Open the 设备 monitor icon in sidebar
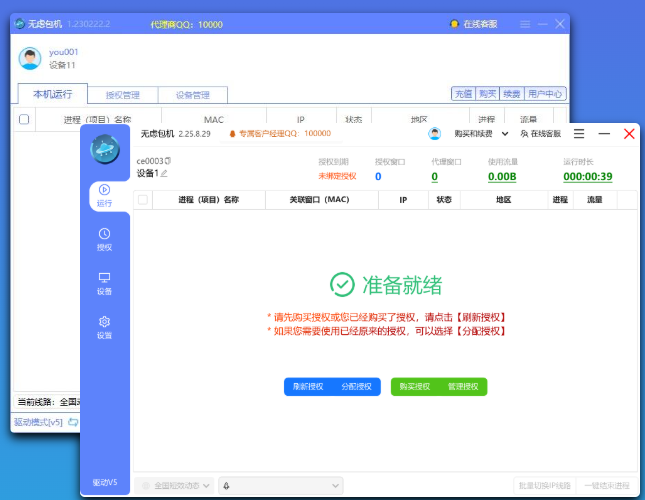The width and height of the screenshot is (645, 500). pyautogui.click(x=104, y=278)
